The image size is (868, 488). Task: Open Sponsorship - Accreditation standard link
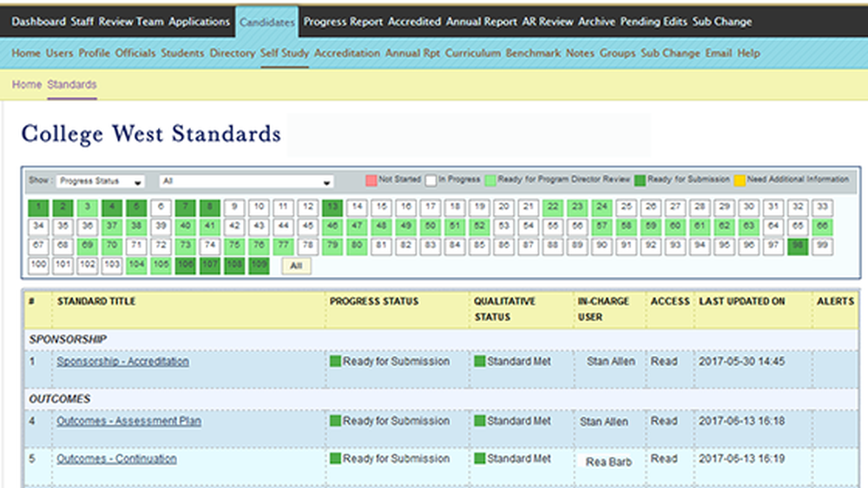122,361
